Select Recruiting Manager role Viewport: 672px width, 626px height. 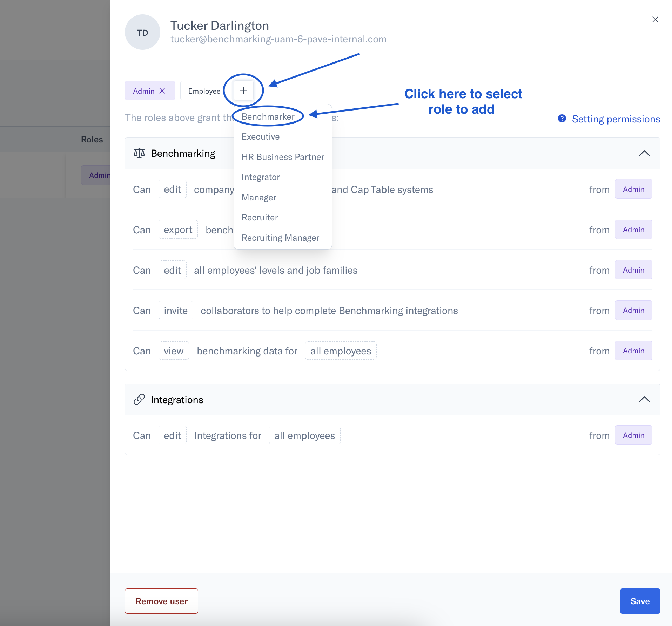pyautogui.click(x=280, y=238)
